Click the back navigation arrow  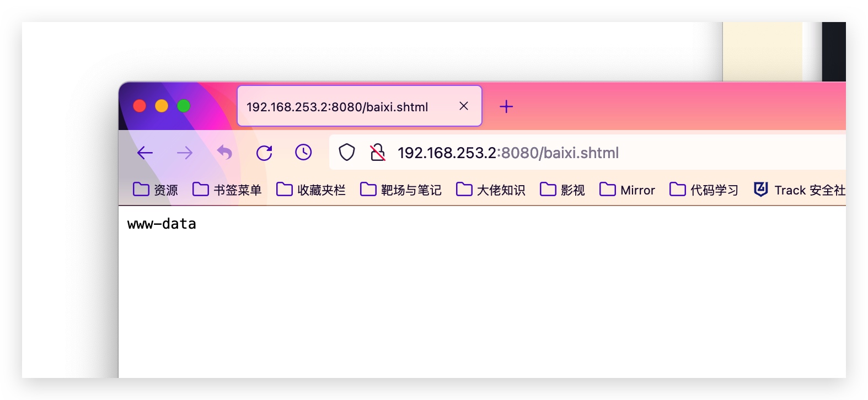point(145,153)
